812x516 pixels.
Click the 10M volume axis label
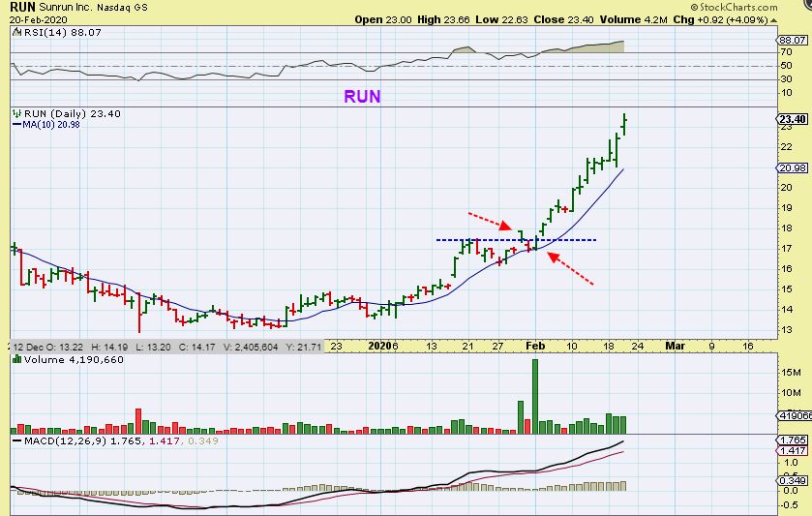tap(791, 393)
